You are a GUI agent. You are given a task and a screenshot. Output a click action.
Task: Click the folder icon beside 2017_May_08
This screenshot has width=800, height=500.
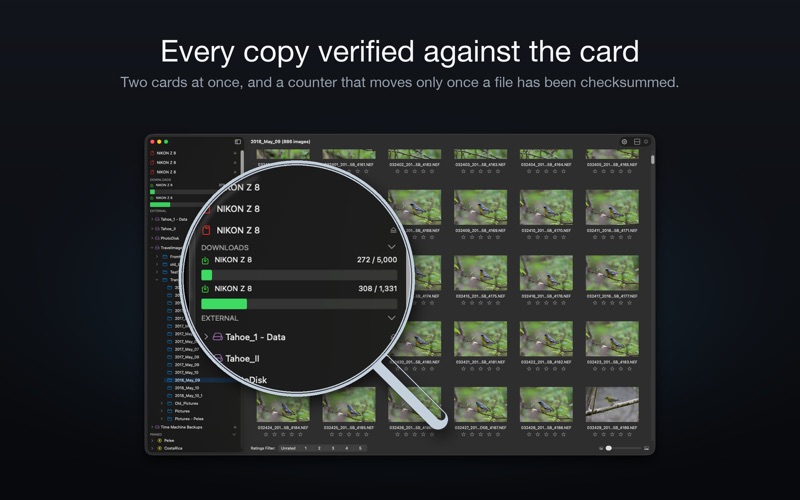tap(170, 357)
